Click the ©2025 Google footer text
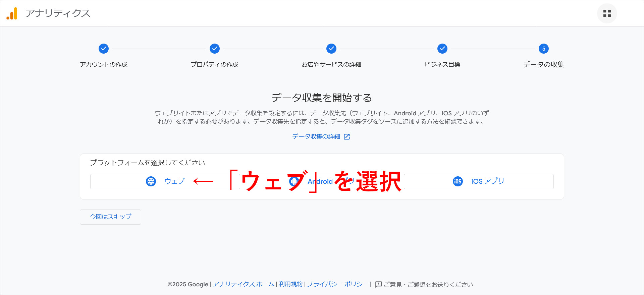644x295 pixels. point(188,284)
